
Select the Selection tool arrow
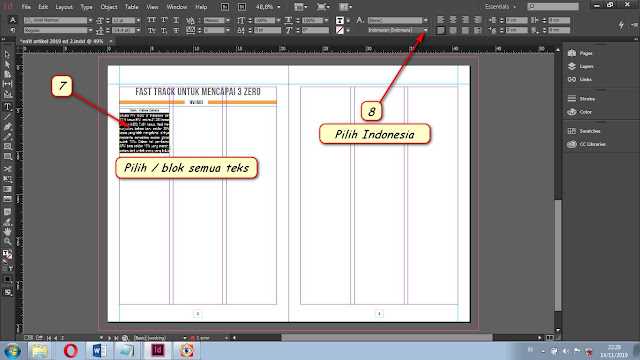(x=7, y=54)
